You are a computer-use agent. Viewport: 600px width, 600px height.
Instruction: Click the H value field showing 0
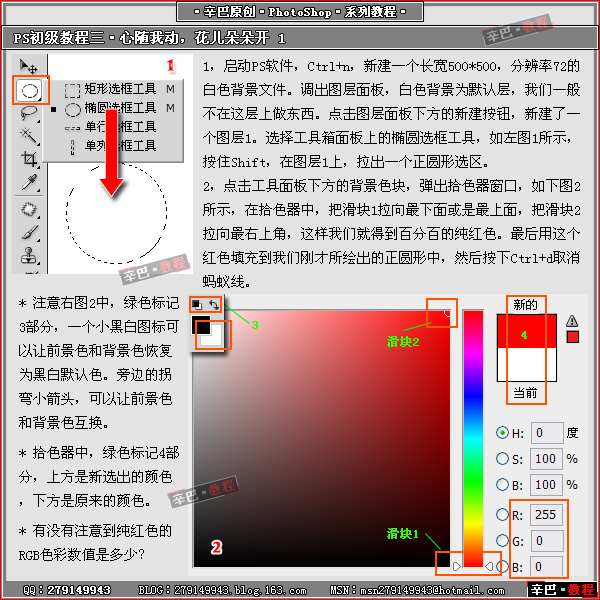547,433
